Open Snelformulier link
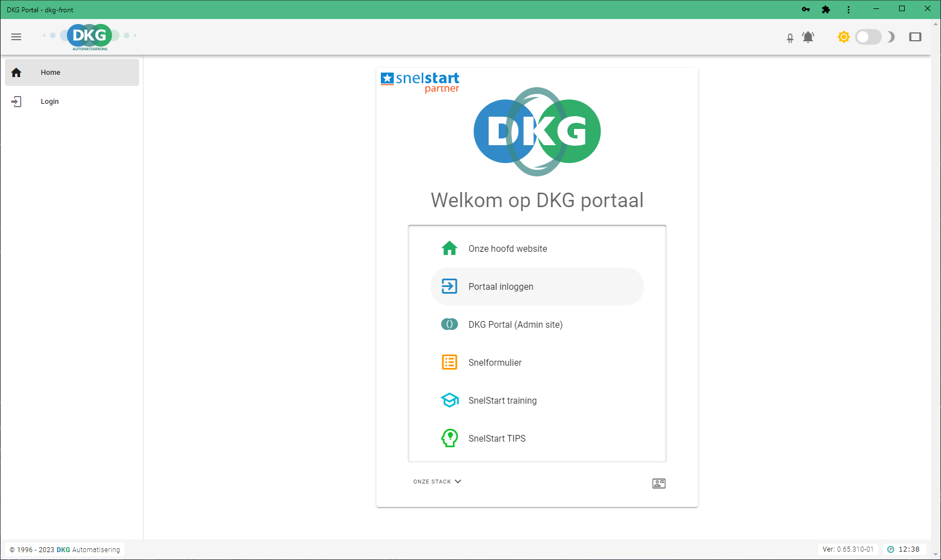This screenshot has height=560, width=941. click(x=537, y=362)
